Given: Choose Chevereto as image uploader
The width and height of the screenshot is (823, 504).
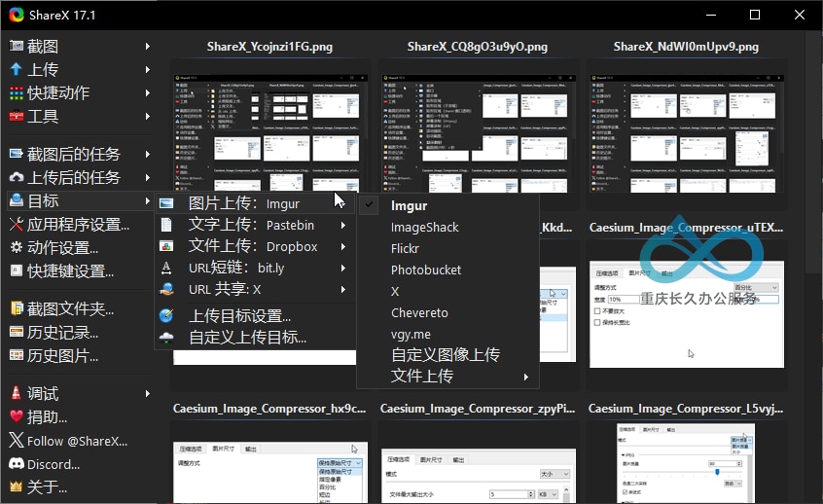Looking at the screenshot, I should (419, 313).
